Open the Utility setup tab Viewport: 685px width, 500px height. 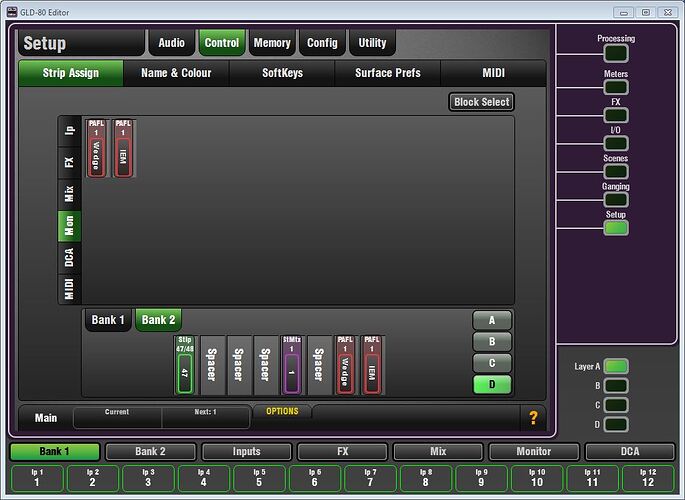(x=372, y=43)
